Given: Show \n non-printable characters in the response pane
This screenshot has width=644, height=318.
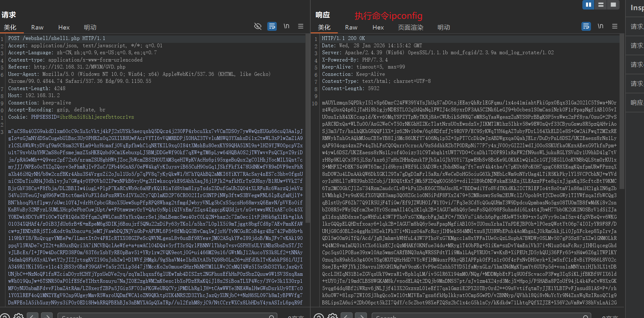Looking at the screenshot, I should 600,26.
